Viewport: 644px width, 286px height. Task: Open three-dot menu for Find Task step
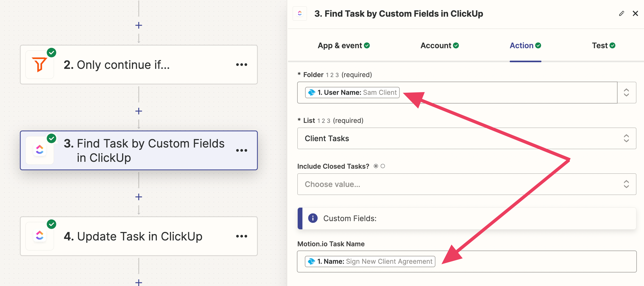(241, 150)
